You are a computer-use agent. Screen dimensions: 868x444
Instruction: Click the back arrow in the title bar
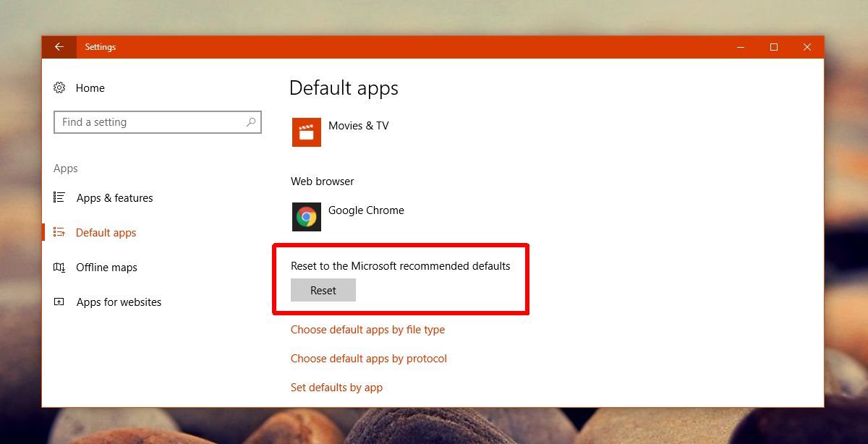coord(59,47)
